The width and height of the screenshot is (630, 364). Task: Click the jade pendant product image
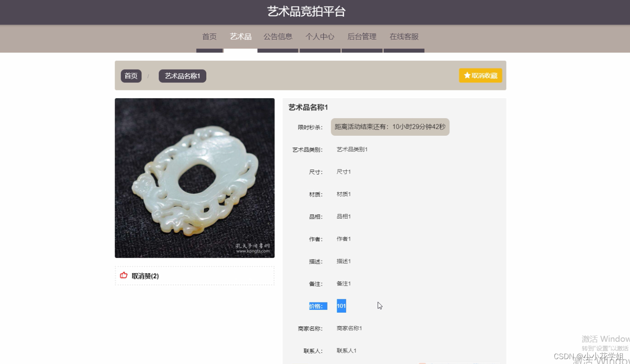coord(195,178)
